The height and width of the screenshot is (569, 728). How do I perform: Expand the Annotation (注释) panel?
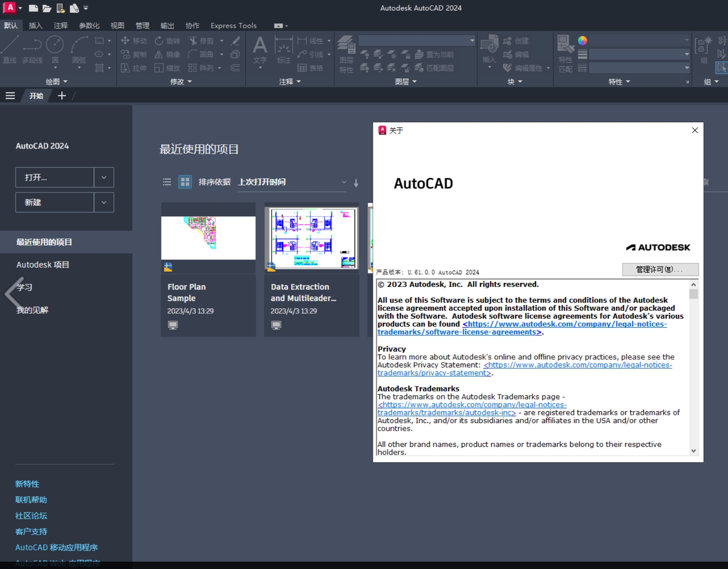(x=290, y=81)
